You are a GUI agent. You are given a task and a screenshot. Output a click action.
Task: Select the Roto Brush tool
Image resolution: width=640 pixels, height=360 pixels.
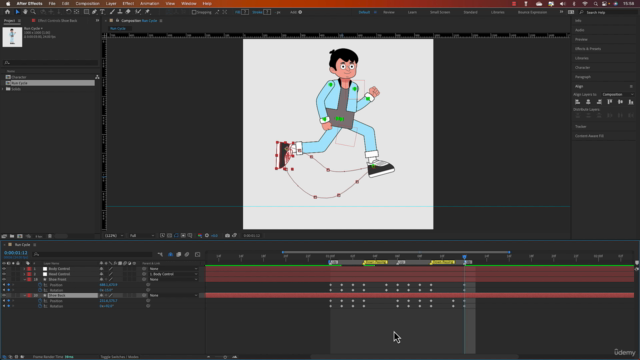pyautogui.click(x=138, y=12)
